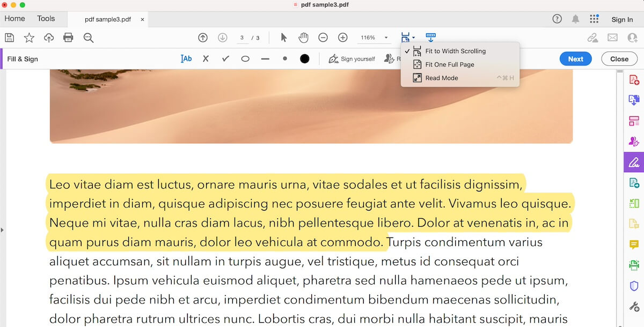The height and width of the screenshot is (327, 644).
Task: Switch to the Home tab
Action: pos(14,18)
